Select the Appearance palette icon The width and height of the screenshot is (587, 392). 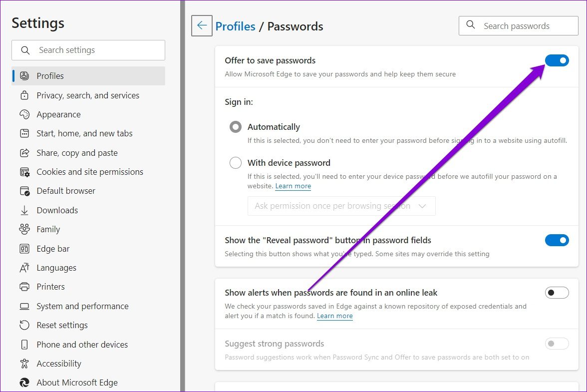(x=24, y=114)
